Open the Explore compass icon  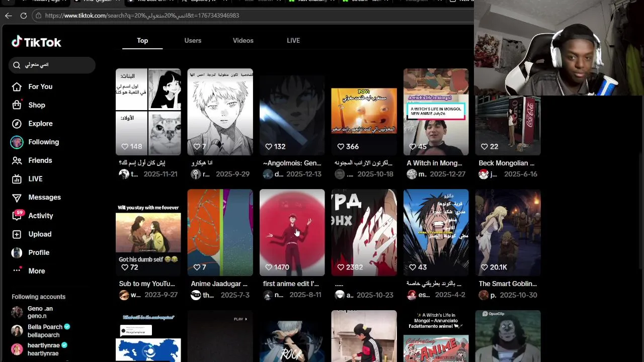coord(17,124)
